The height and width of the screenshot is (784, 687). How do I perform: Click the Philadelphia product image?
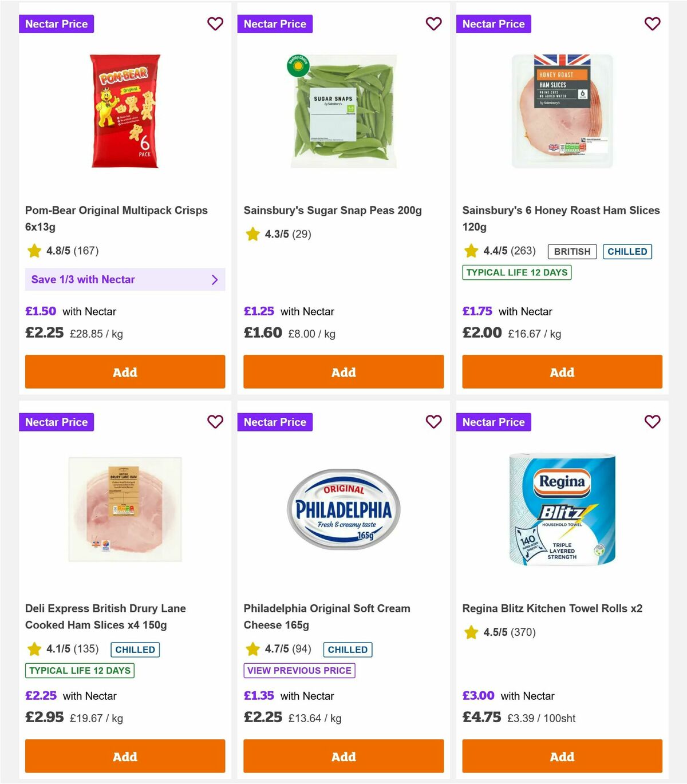[343, 509]
